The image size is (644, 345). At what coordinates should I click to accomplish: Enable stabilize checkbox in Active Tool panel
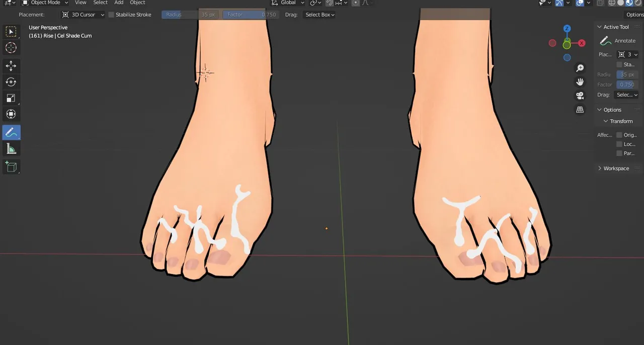click(619, 64)
